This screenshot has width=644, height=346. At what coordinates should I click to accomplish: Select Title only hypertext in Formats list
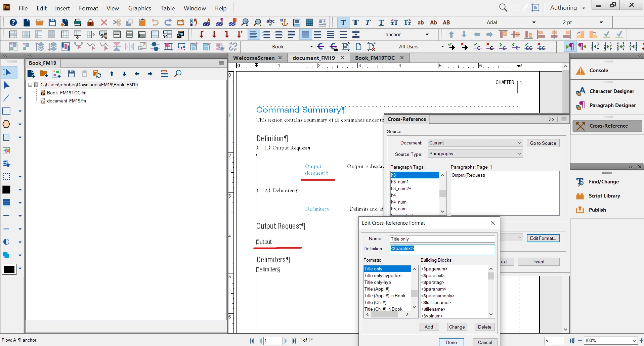pyautogui.click(x=387, y=276)
